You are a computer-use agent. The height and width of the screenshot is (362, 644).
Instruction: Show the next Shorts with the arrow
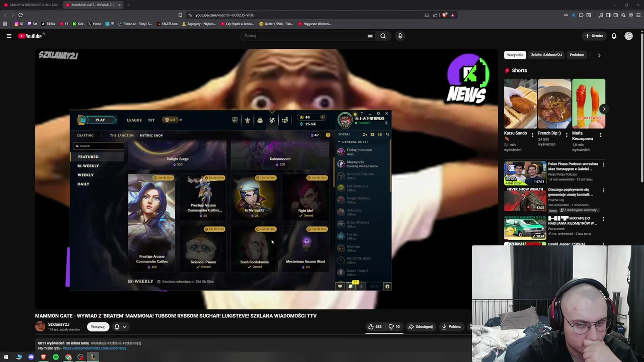coord(604,109)
